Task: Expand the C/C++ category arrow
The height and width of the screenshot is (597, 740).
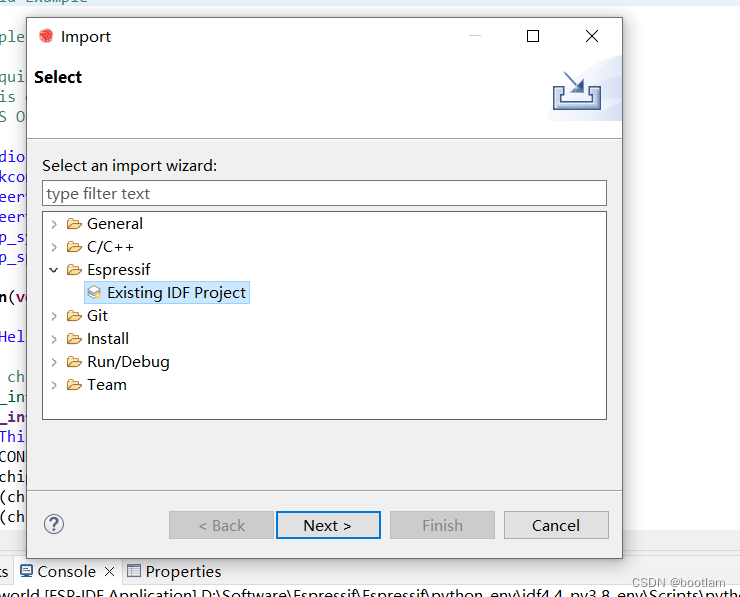Action: coord(54,247)
